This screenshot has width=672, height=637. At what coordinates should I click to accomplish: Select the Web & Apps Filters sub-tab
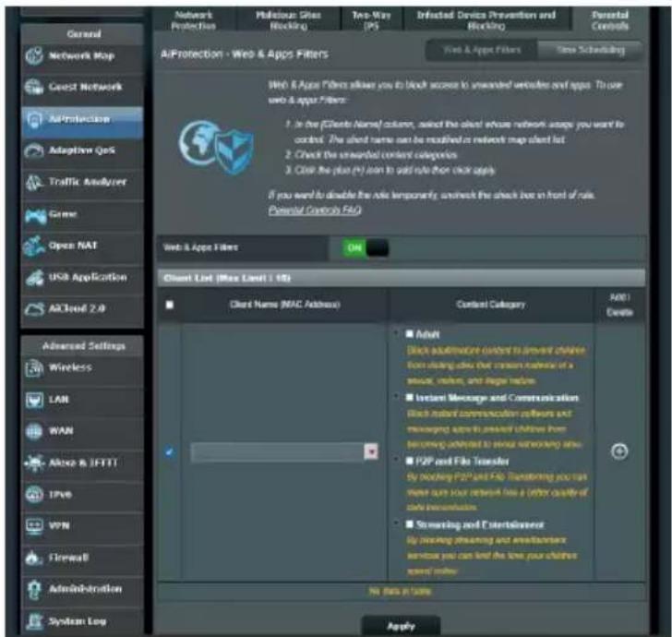[482, 50]
